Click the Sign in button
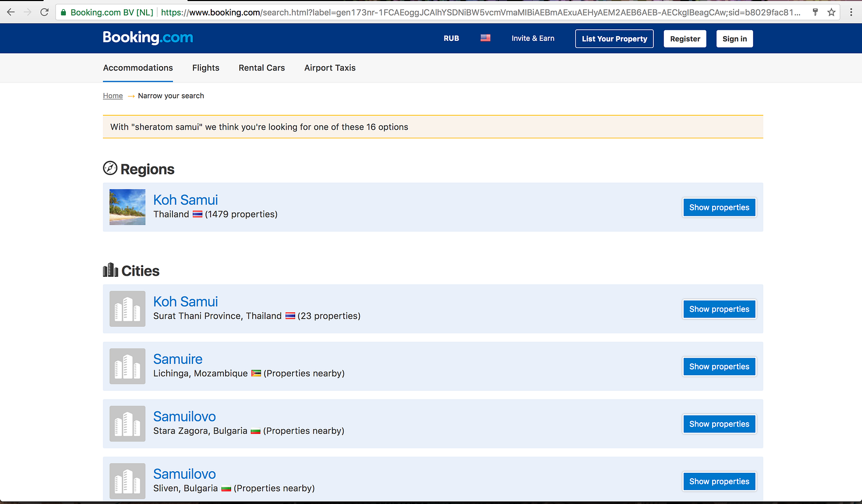 pos(735,39)
